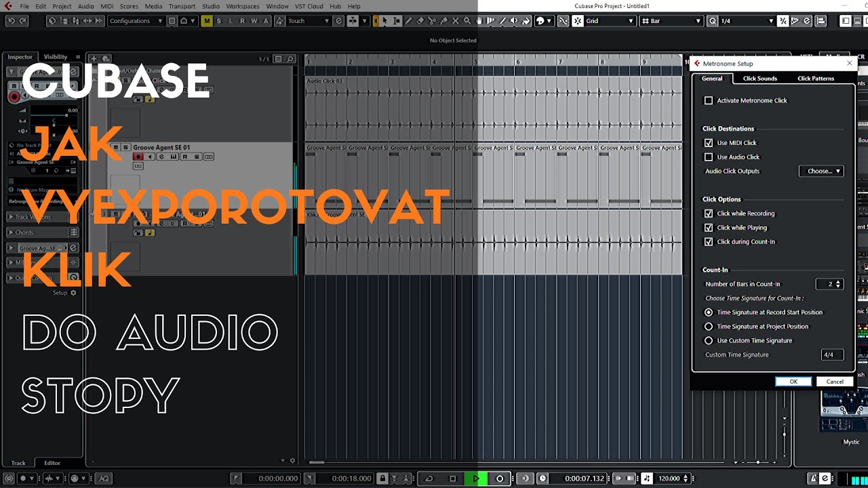Open the Editor tab at bottom
Viewport: 868px width, 488px height.
(52, 463)
